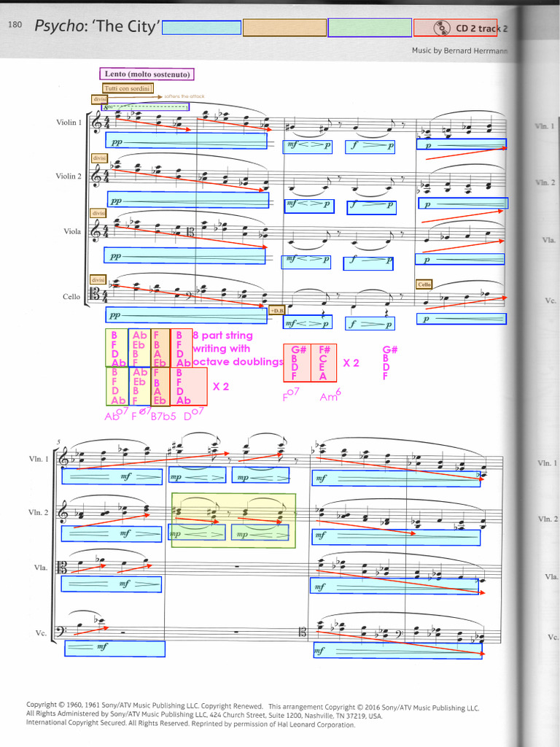Click the 'pp' dynamic under Violin 1
This screenshot has height=747, width=560.
coord(116,142)
